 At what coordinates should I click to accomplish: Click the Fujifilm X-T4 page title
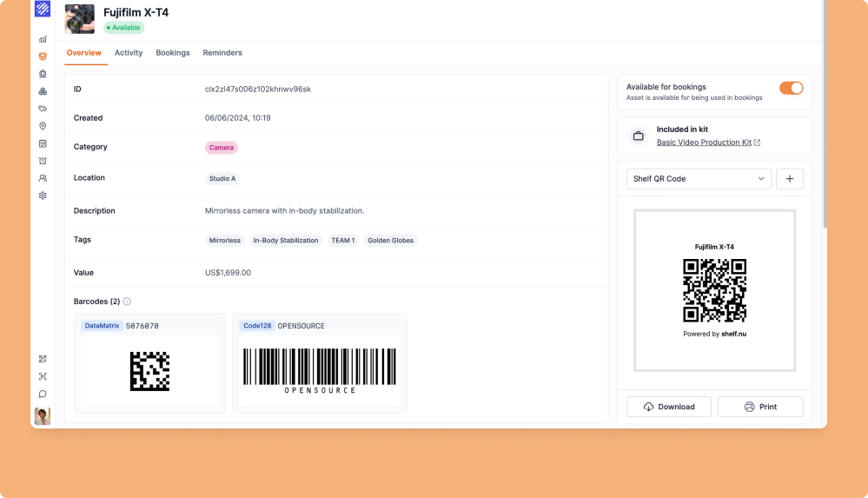point(136,12)
